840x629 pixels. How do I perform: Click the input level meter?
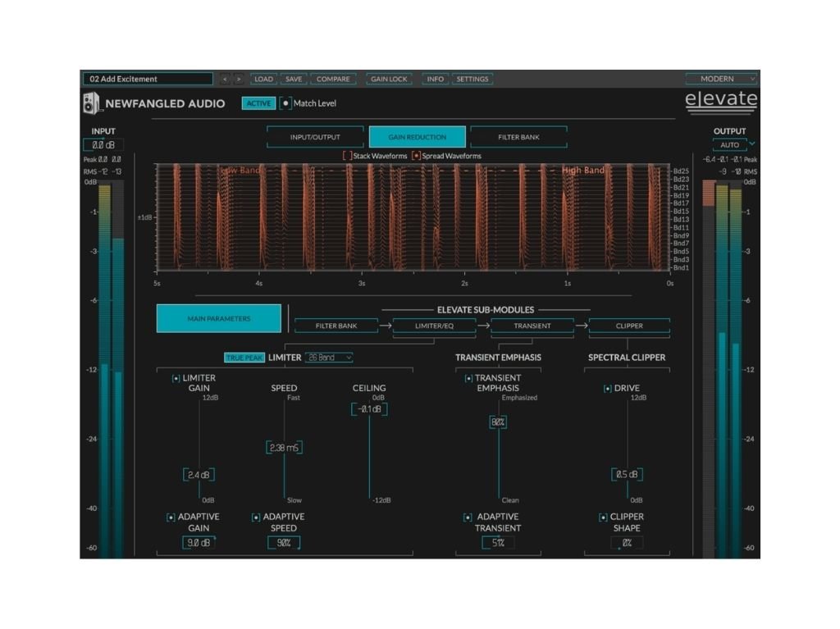click(x=112, y=368)
